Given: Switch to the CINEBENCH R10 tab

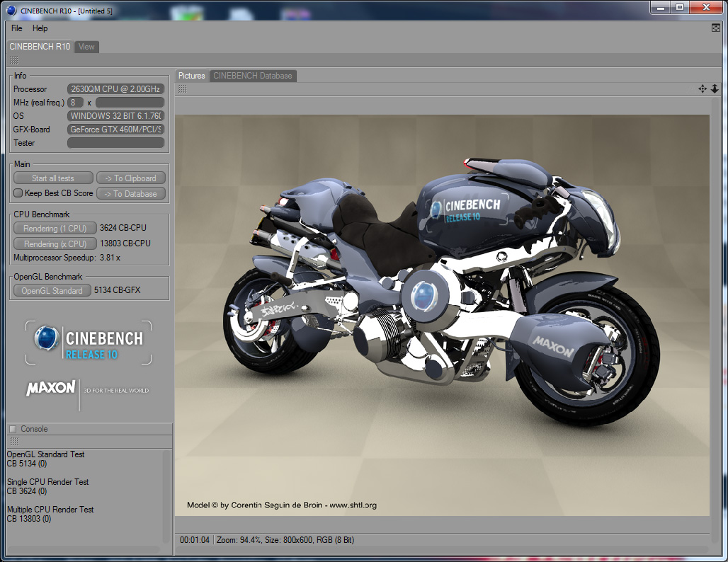Looking at the screenshot, I should [x=40, y=47].
